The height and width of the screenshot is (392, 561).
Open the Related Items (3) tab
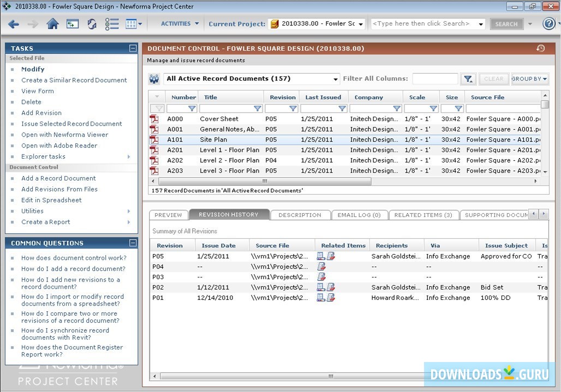tap(423, 215)
